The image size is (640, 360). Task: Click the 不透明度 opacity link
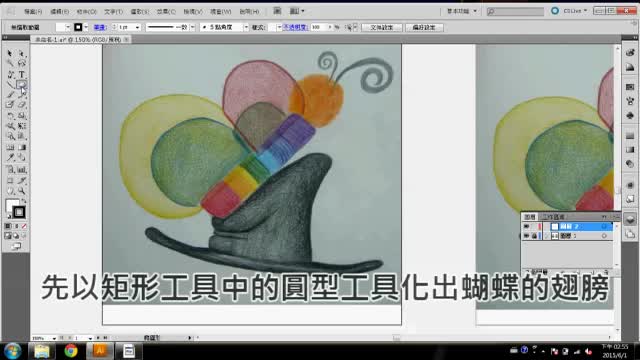click(x=295, y=27)
